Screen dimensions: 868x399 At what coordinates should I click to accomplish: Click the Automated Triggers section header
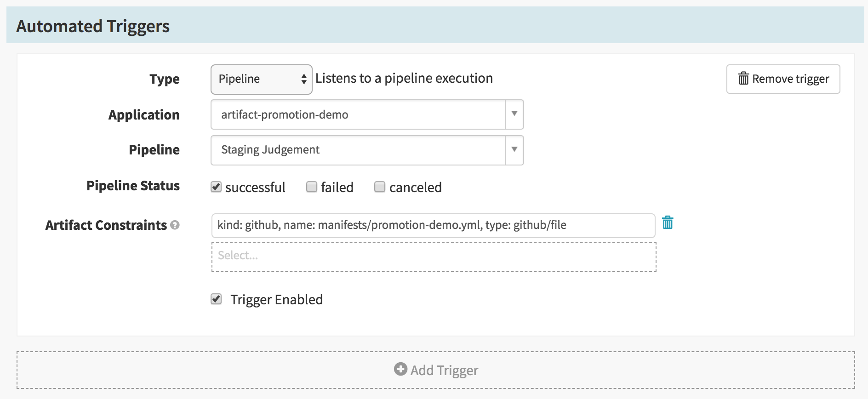pyautogui.click(x=93, y=26)
